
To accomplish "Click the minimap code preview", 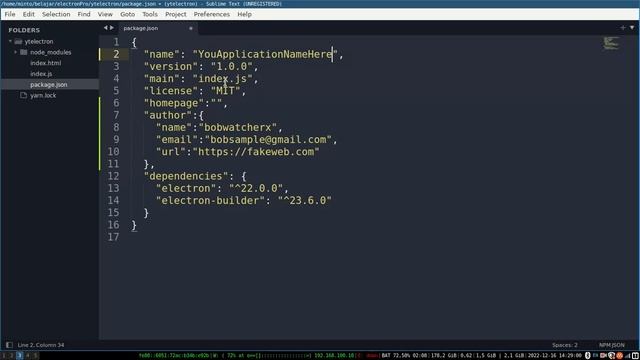I will 611,43.
